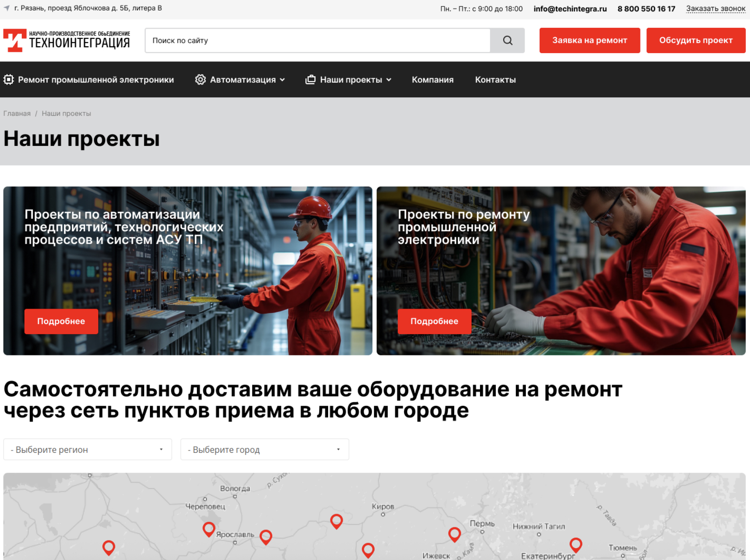Click the Заказать звонок link
Screen dimensions: 750x560
pos(716,9)
